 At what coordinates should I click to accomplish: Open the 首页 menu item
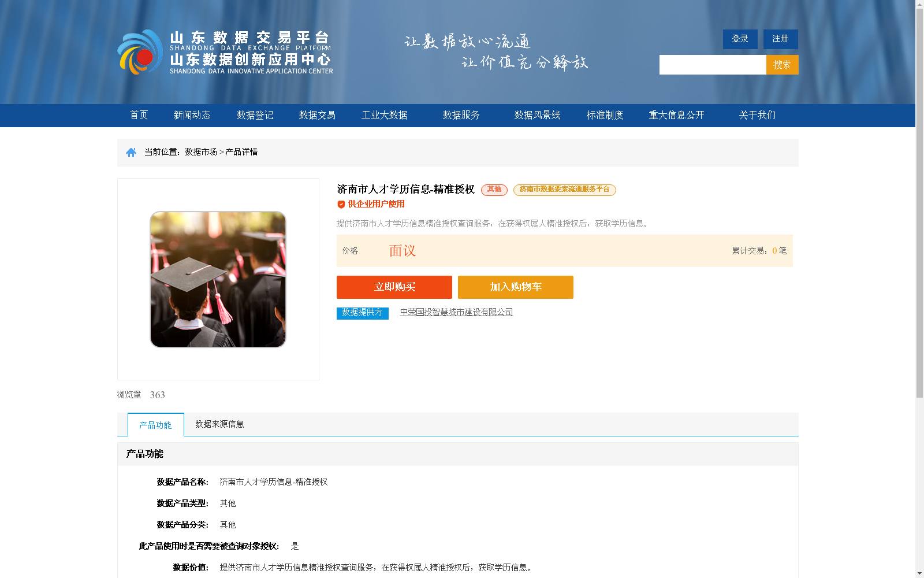coord(139,115)
